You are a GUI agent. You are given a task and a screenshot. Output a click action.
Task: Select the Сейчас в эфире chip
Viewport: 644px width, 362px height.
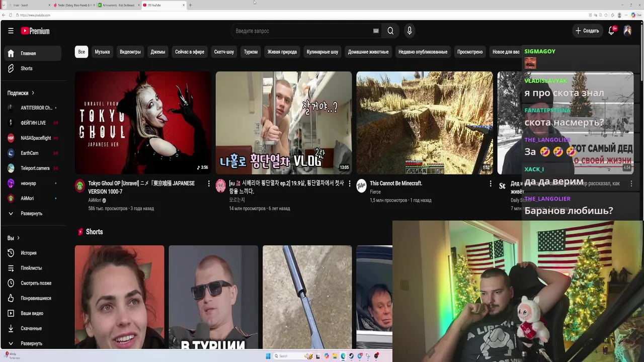190,52
